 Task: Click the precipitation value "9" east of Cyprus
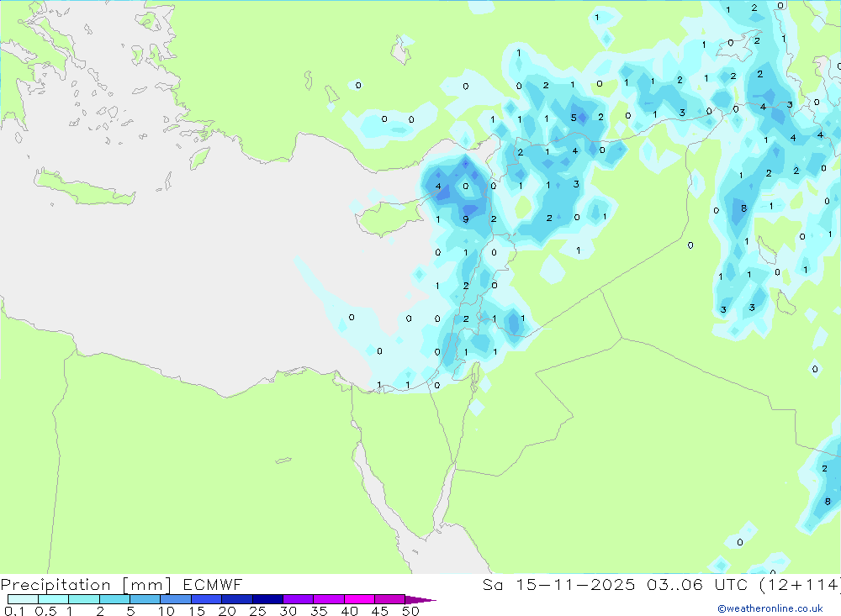click(466, 219)
